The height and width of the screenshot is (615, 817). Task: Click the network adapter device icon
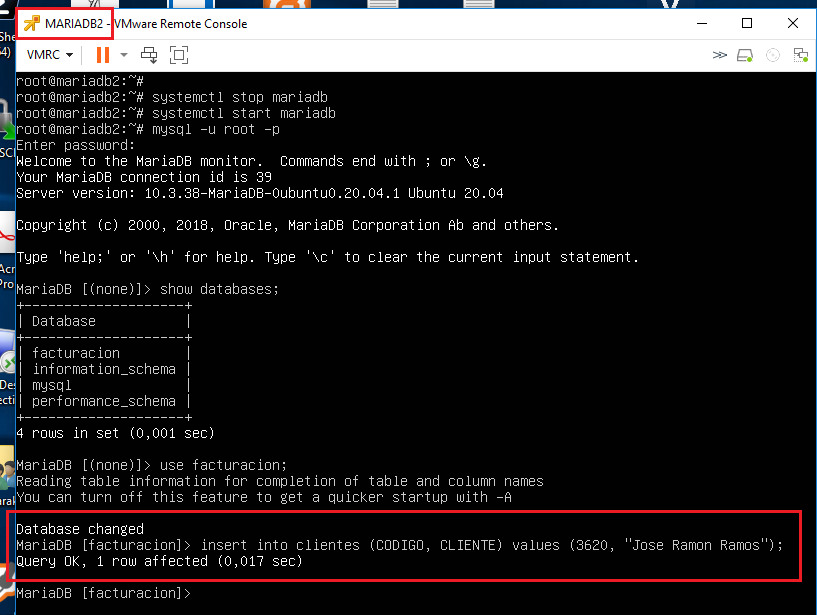(x=798, y=54)
